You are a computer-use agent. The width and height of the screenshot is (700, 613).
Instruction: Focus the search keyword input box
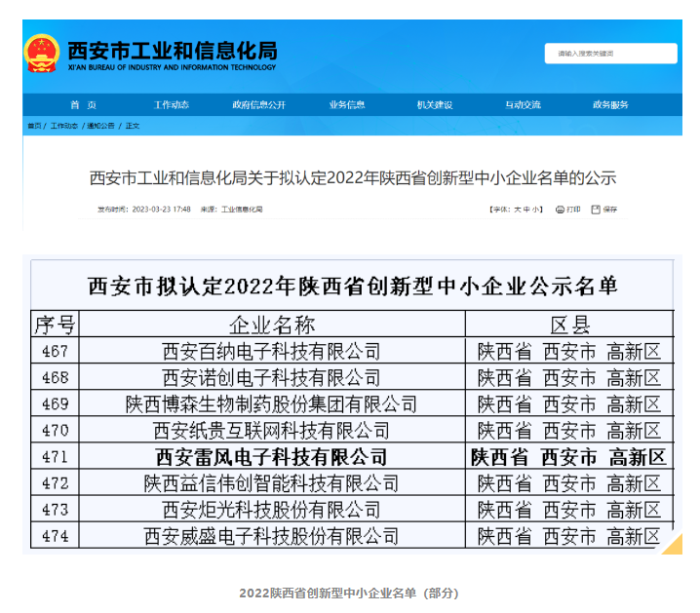610,54
